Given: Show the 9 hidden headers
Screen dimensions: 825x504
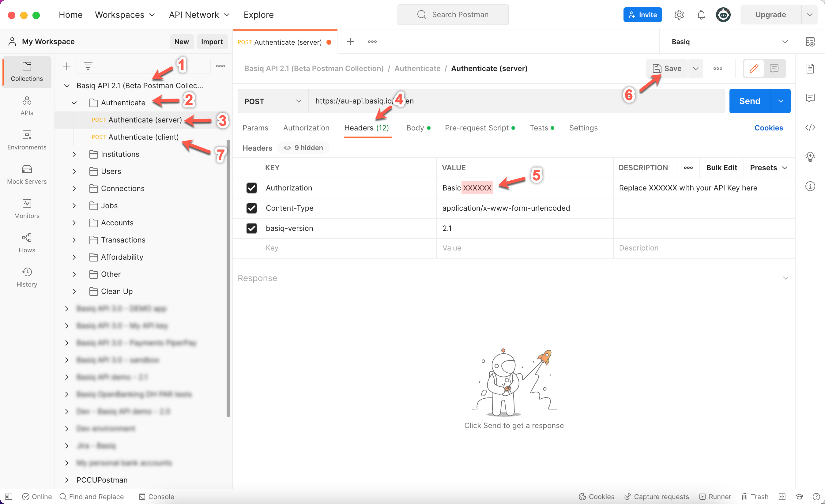Looking at the screenshot, I should click(x=303, y=148).
